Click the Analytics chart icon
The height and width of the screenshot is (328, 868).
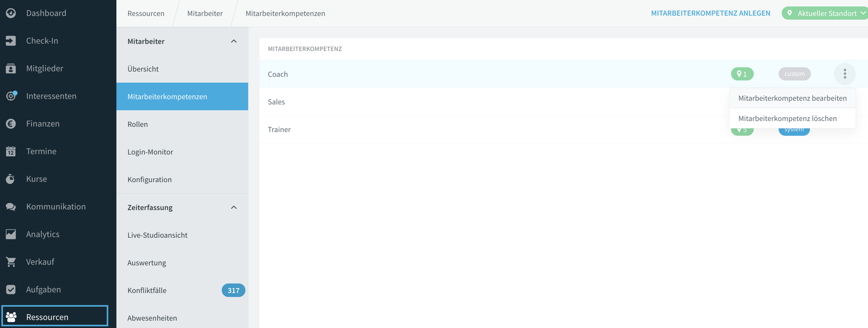[x=11, y=234]
